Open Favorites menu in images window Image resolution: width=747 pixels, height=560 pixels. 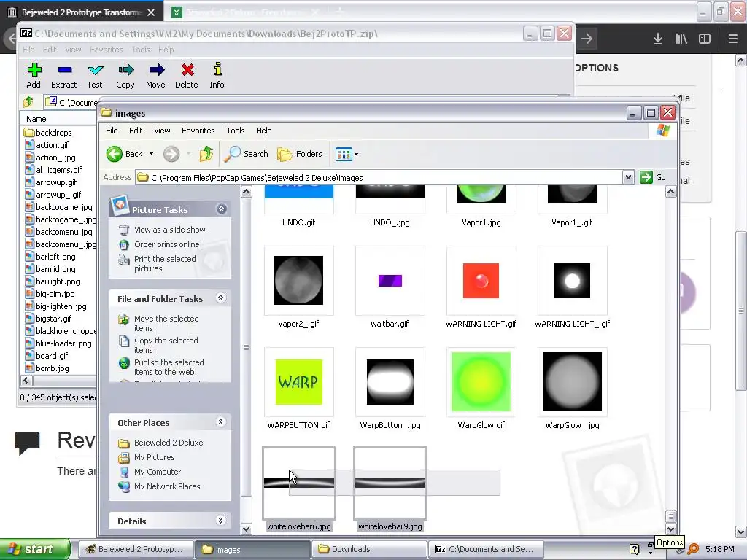coord(198,131)
